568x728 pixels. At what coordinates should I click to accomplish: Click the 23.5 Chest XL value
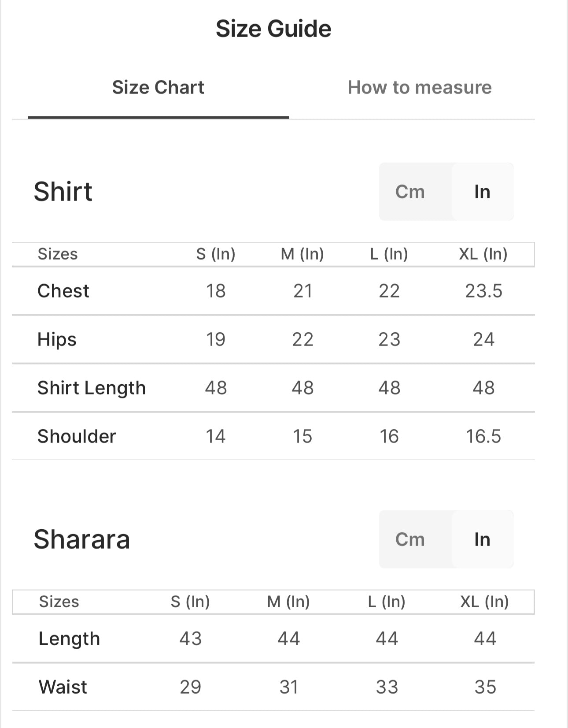click(x=483, y=291)
